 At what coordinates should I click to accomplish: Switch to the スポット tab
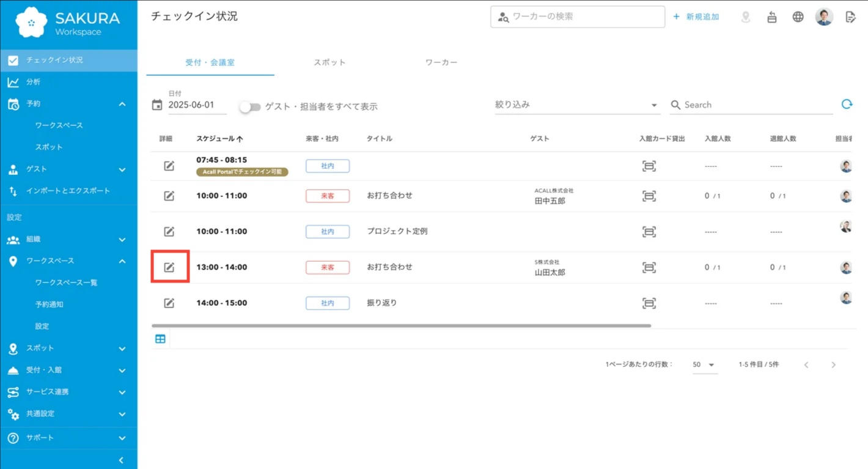click(329, 62)
